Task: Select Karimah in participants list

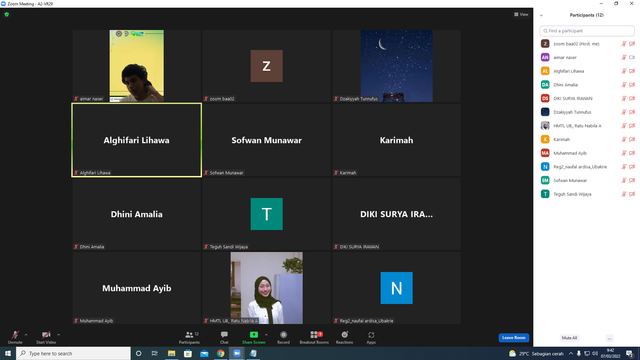Action: tap(587, 139)
